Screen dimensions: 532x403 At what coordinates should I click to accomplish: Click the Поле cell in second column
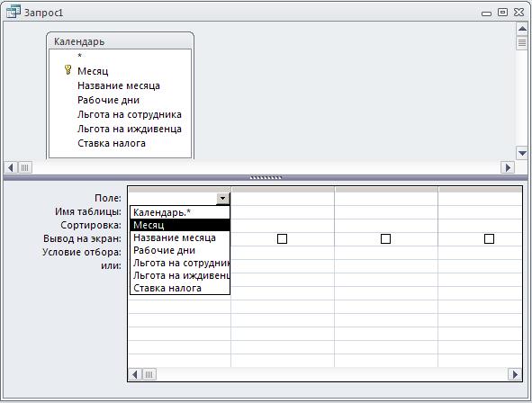click(283, 199)
